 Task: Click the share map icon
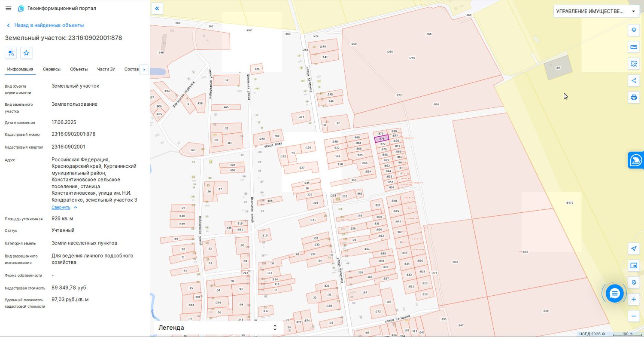click(634, 80)
